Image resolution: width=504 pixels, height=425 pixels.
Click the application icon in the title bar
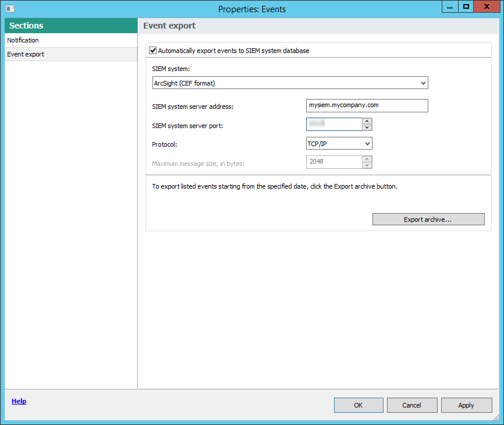(10, 8)
